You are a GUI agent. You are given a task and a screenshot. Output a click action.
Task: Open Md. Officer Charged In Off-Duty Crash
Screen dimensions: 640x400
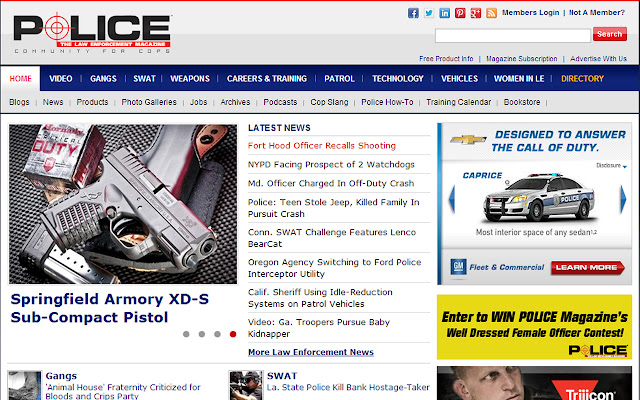331,183
